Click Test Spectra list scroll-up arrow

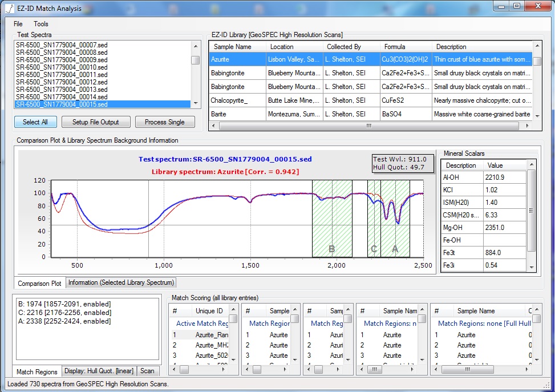195,47
